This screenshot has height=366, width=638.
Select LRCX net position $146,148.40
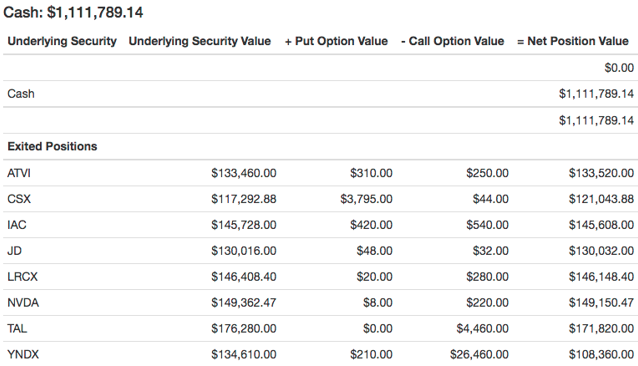[601, 277]
